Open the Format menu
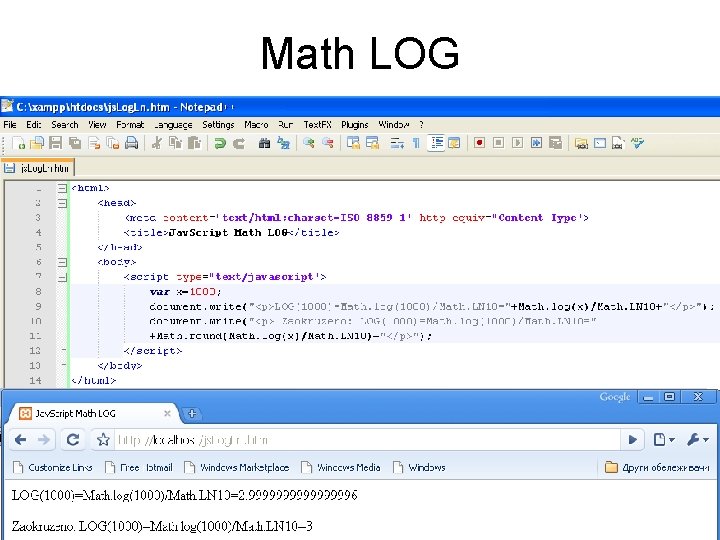The width and height of the screenshot is (720, 540). point(130,124)
